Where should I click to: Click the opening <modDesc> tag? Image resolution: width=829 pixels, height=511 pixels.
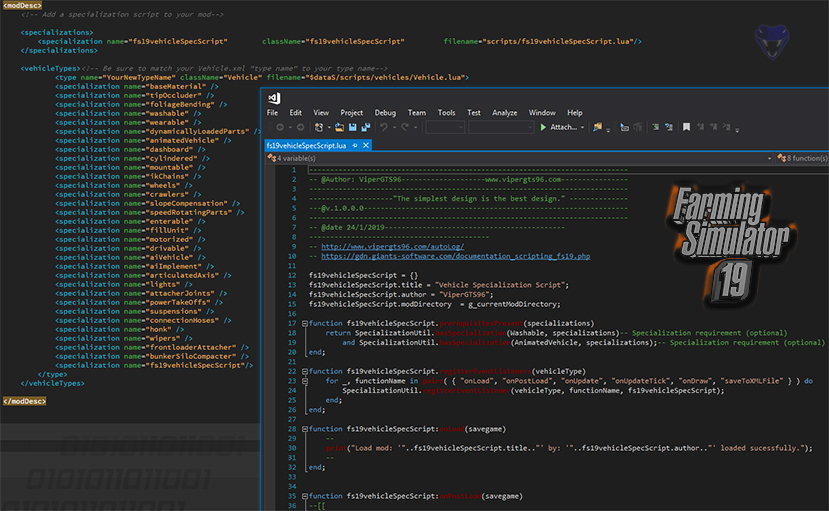coord(22,5)
